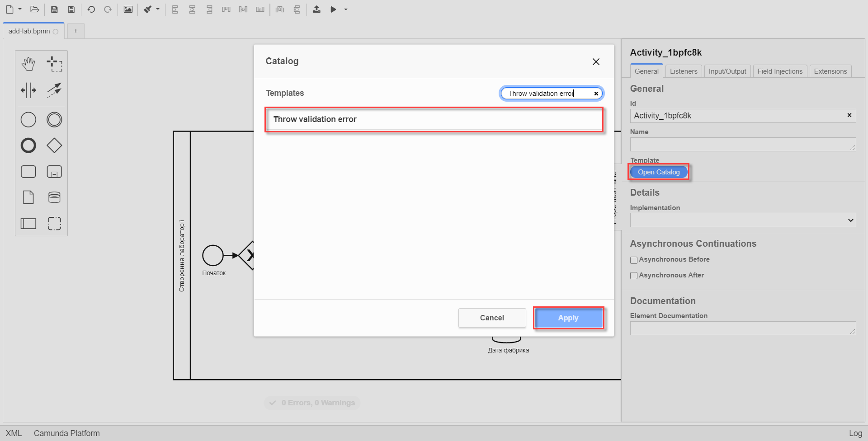Viewport: 868px width, 441px height.
Task: Pick the gateway diamond from the palette
Action: point(54,145)
